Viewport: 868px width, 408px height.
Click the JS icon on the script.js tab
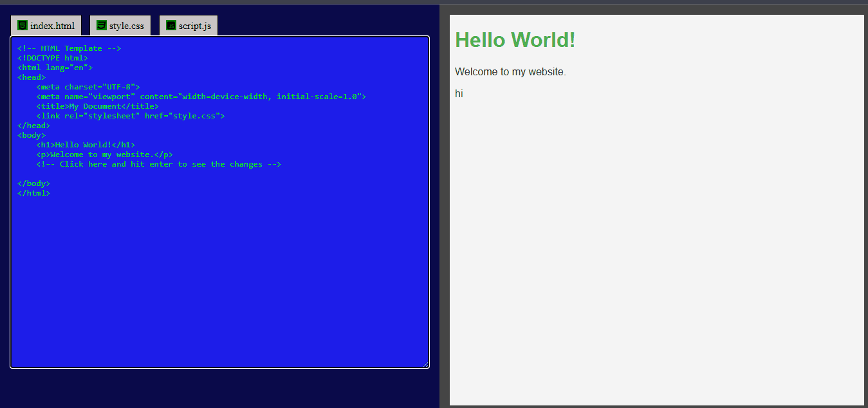tap(171, 26)
